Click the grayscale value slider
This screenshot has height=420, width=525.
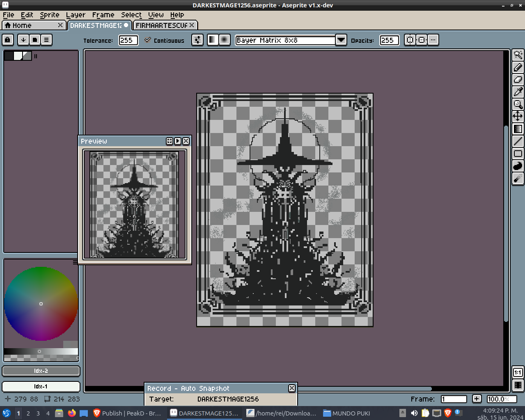pos(41,351)
